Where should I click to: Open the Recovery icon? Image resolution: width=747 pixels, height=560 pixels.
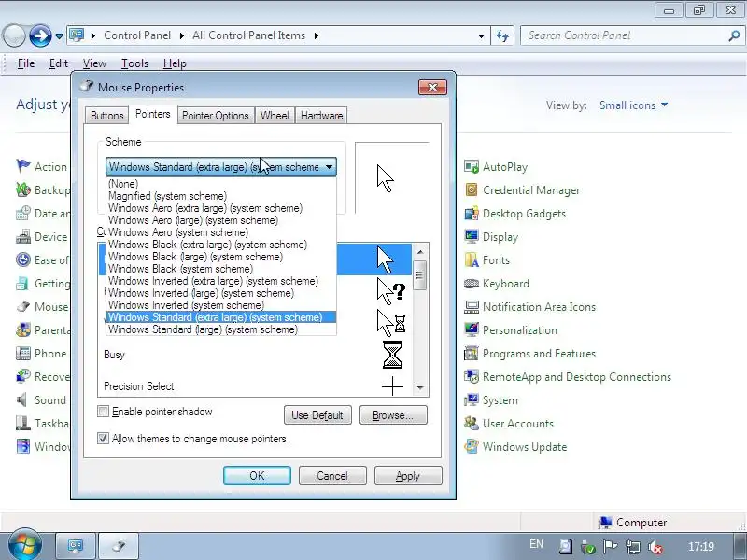click(22, 377)
